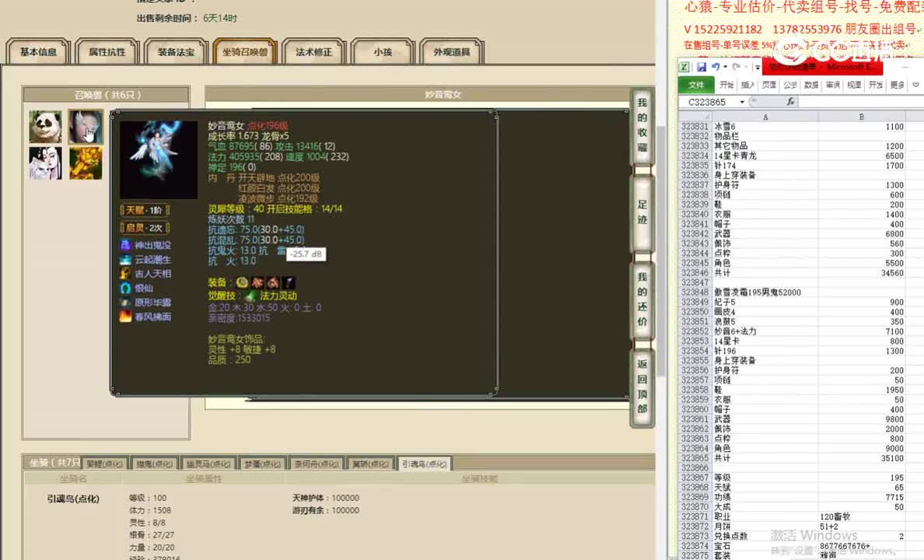This screenshot has width=924, height=560.
Task: Open the Excel 视图 ribbon tab
Action: (x=855, y=85)
